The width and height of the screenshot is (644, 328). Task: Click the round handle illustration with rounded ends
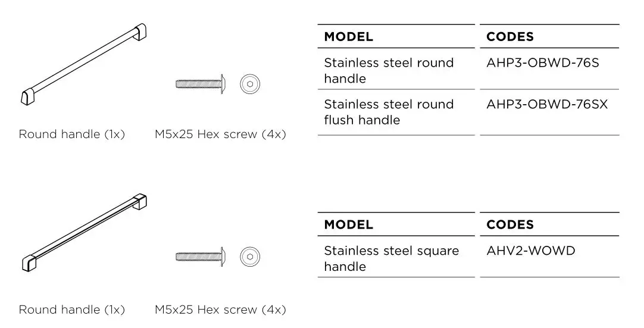coord(83,64)
